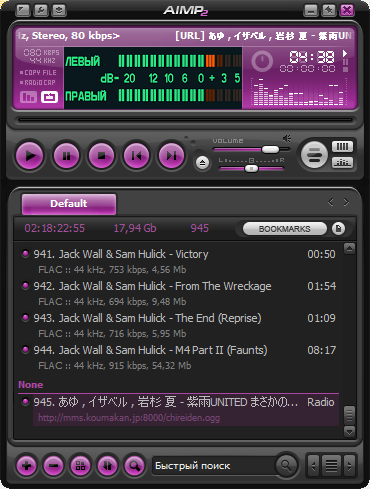Toggle the COPY FILE option
The height and width of the screenshot is (489, 370).
pos(38,72)
